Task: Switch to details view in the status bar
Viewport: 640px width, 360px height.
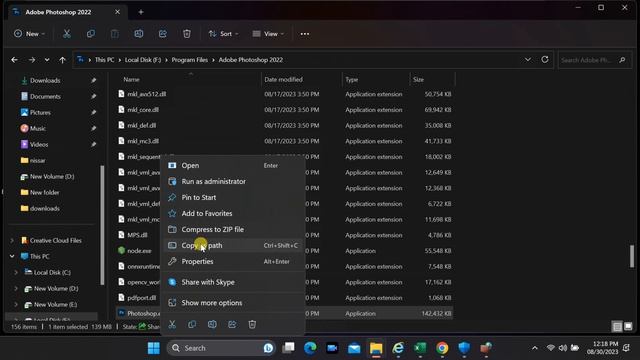Action: point(617,327)
